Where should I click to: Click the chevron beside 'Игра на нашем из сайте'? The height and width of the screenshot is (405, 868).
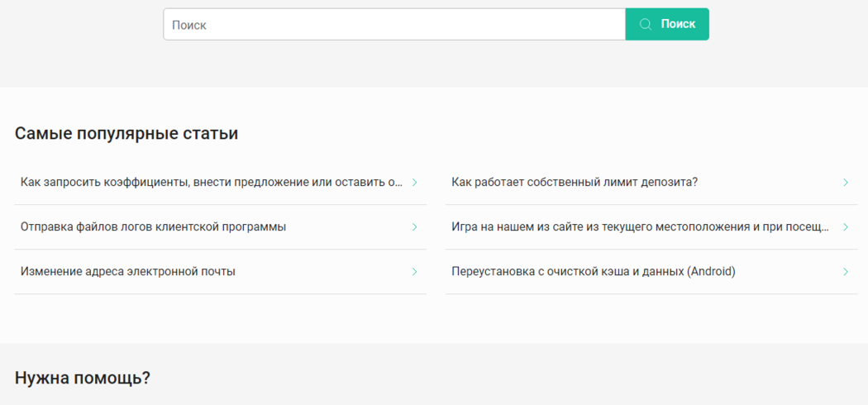click(846, 226)
